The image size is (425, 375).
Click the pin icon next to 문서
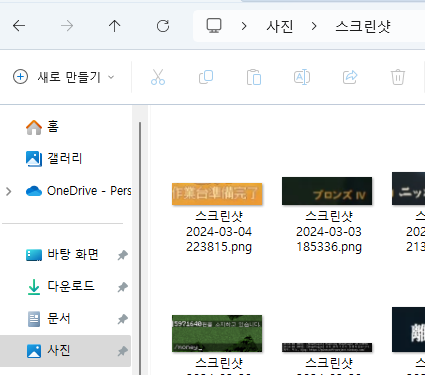coord(123,319)
